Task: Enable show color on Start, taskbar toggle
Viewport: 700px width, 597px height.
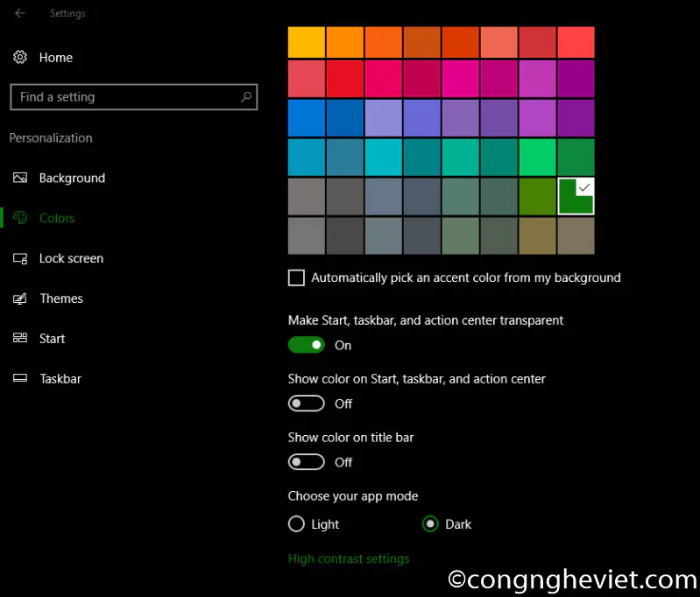Action: pyautogui.click(x=307, y=404)
